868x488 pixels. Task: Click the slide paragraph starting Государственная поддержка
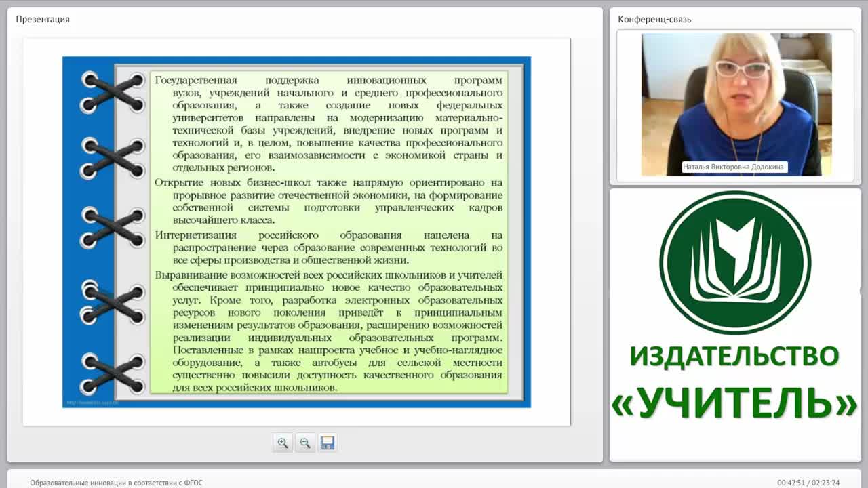click(329, 123)
